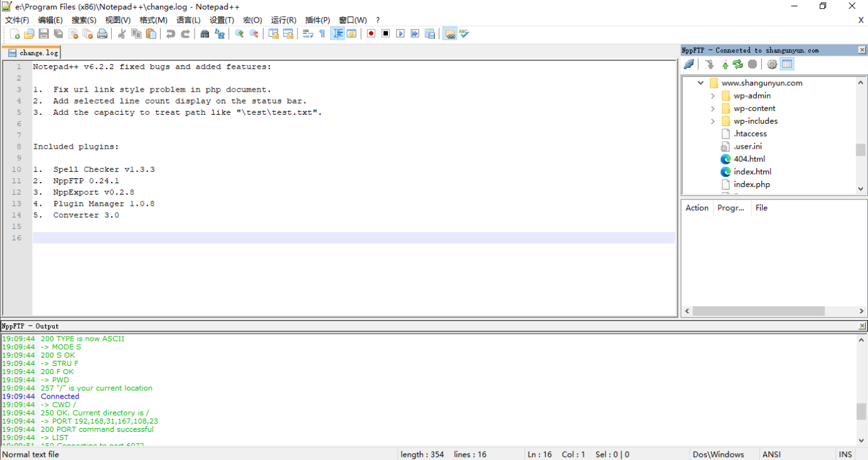Click the Print icon in the toolbar
The image size is (868, 460).
pos(102,34)
